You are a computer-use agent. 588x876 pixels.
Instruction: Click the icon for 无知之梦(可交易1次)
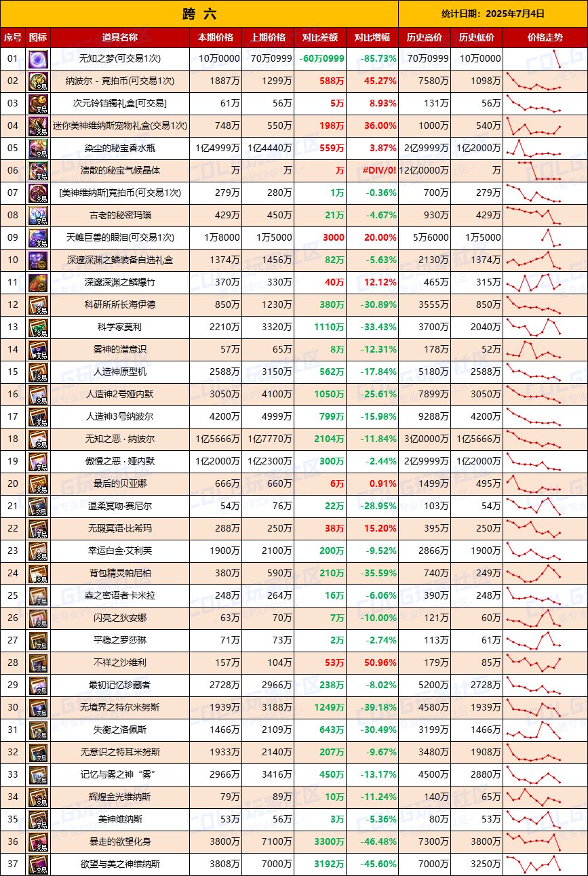click(x=38, y=59)
